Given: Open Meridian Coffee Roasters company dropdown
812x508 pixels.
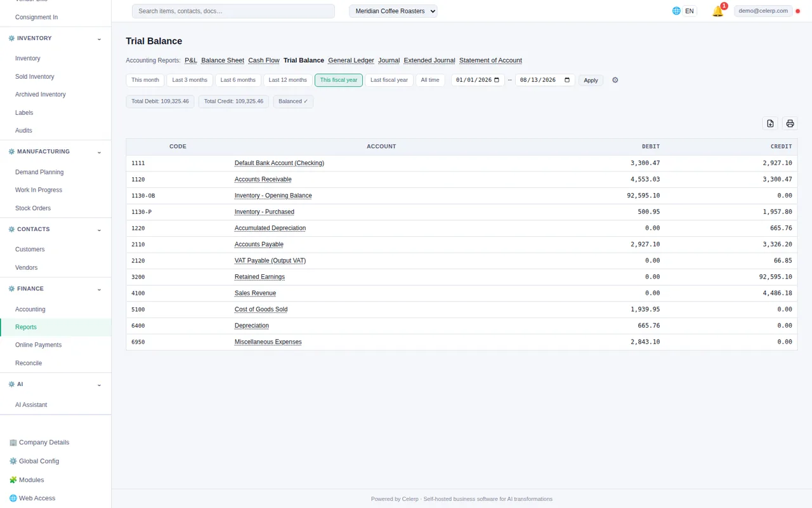Looking at the screenshot, I should tap(393, 11).
